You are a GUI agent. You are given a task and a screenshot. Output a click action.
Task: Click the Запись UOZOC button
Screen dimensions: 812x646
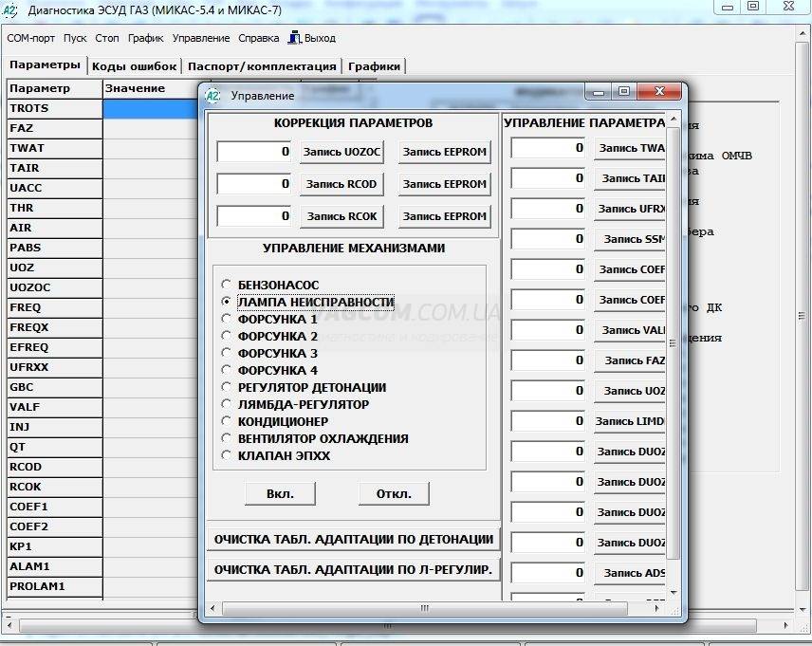(x=341, y=152)
